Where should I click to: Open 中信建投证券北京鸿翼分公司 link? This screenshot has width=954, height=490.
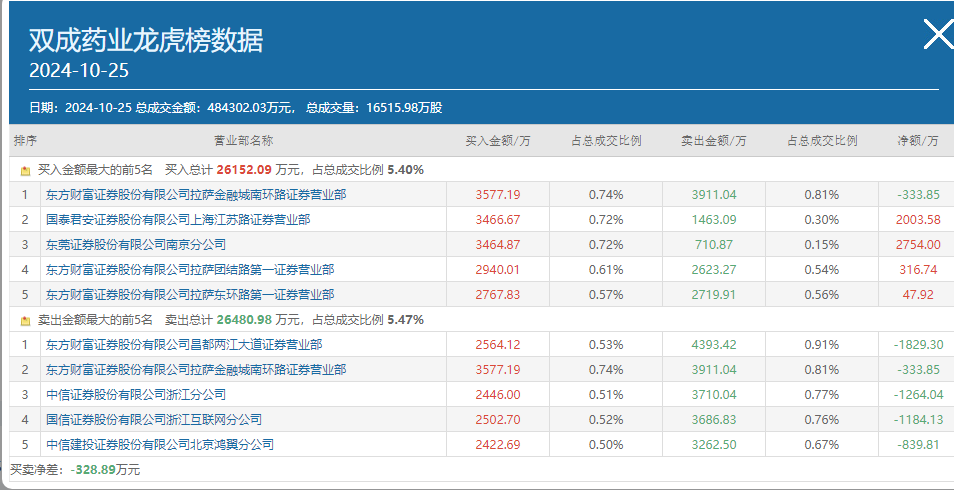coord(160,444)
